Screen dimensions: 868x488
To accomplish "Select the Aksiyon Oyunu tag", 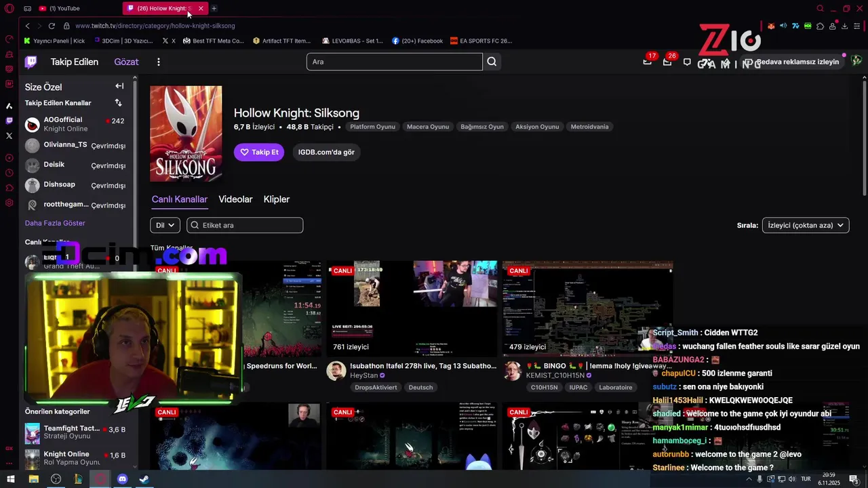I will 537,127.
